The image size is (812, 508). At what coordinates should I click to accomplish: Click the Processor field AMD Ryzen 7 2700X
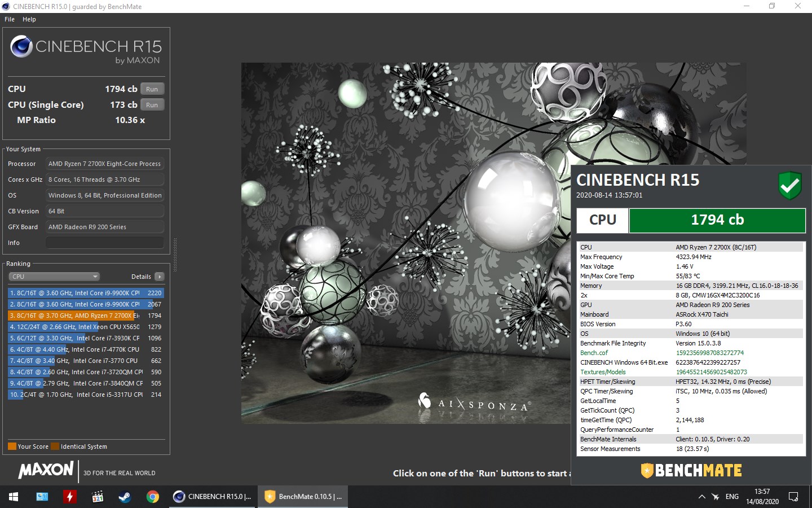(x=105, y=164)
